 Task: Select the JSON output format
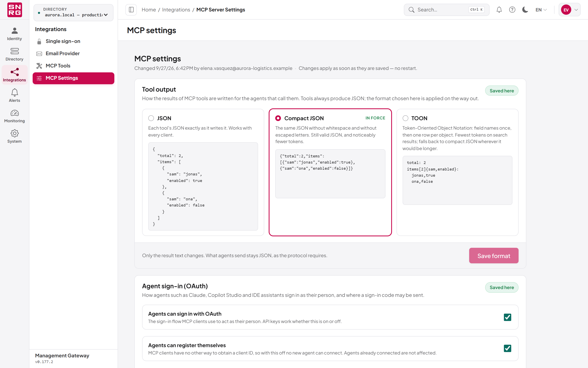tap(151, 118)
